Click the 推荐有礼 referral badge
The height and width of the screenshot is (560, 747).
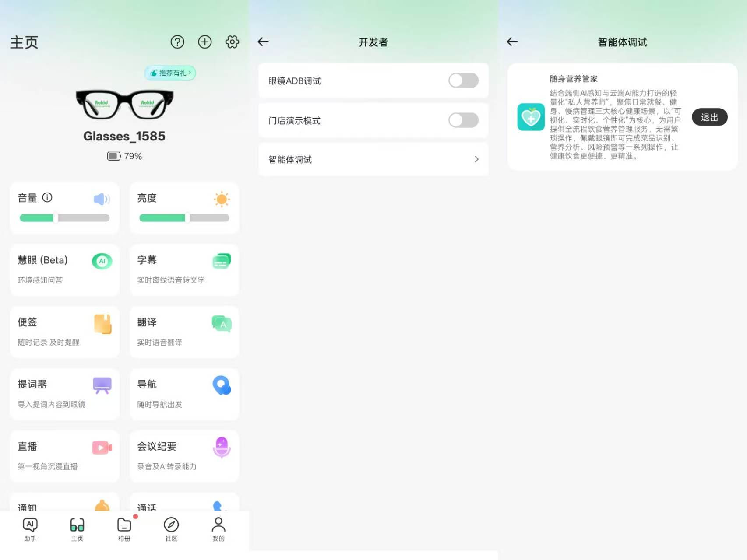click(170, 73)
